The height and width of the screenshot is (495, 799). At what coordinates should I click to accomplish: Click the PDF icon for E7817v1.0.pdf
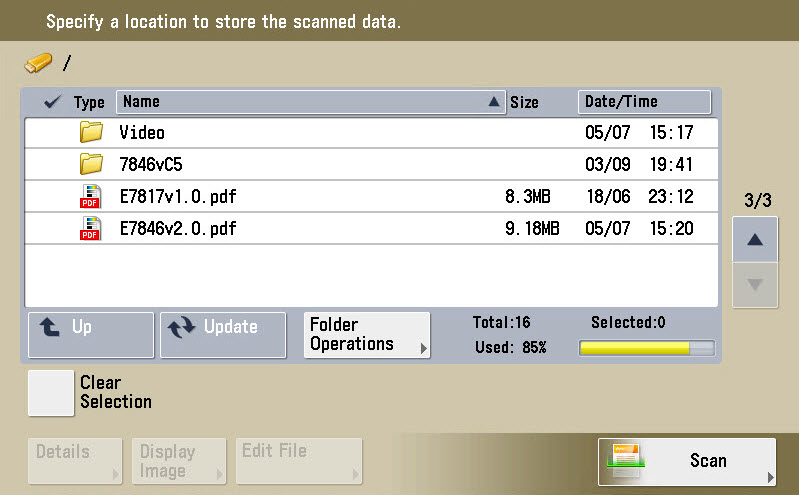pos(91,197)
